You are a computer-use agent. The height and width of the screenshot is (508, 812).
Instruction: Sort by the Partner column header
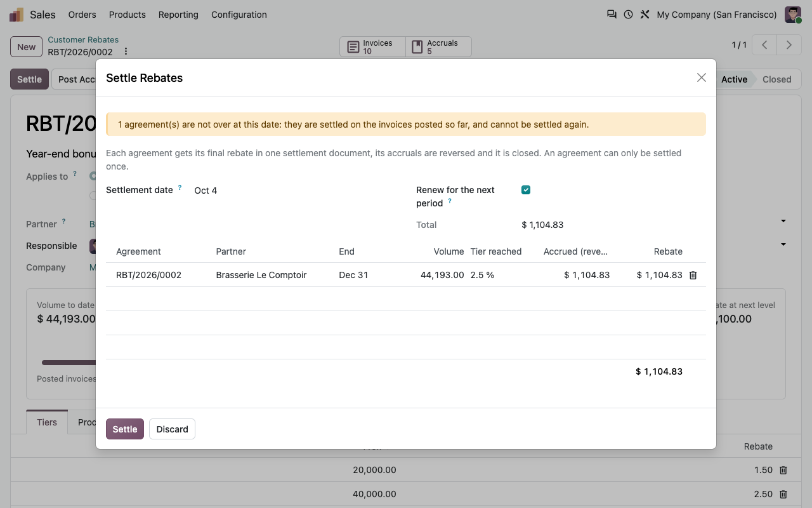click(231, 251)
